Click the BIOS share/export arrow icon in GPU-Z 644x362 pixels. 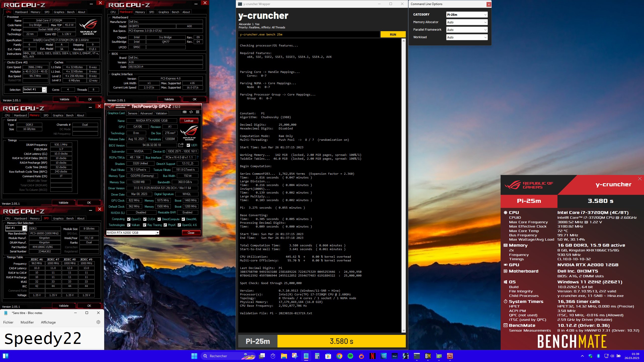tap(181, 145)
